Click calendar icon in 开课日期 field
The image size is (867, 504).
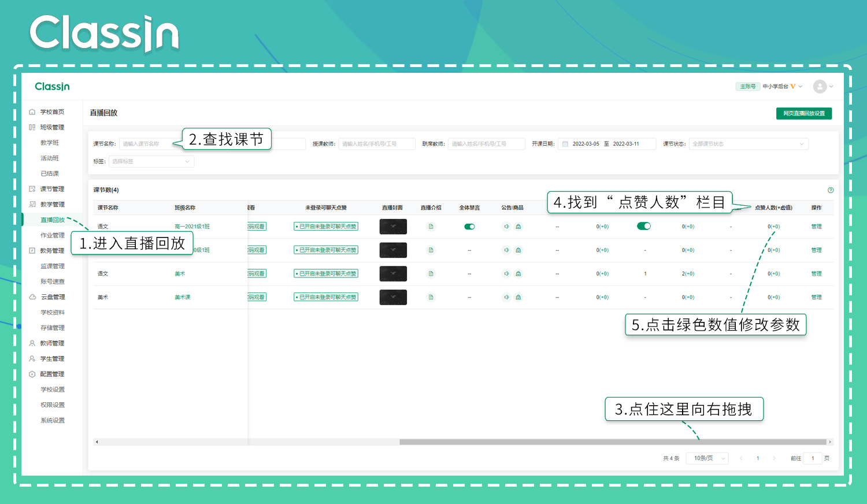point(565,144)
